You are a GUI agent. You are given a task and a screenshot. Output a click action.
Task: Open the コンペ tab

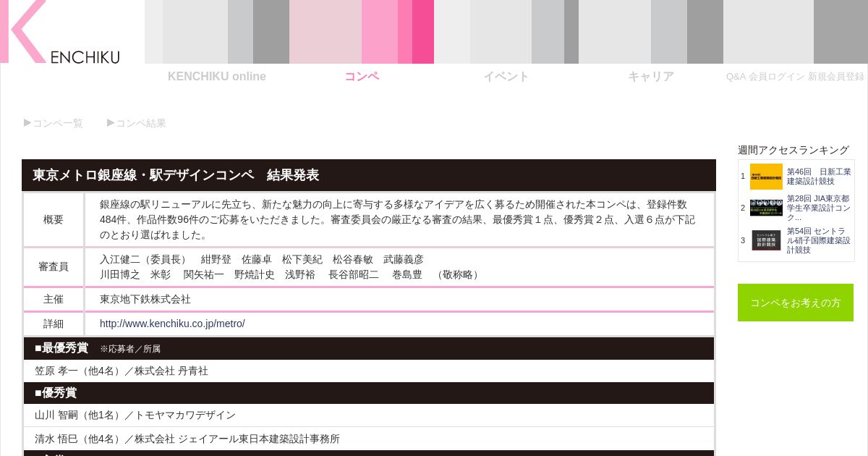(362, 77)
